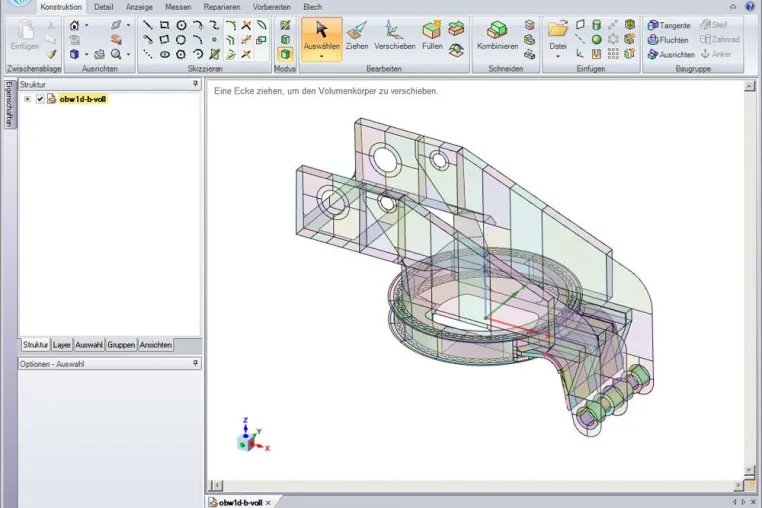Select the Point sketch tool
This screenshot has height=508, width=762.
click(214, 39)
